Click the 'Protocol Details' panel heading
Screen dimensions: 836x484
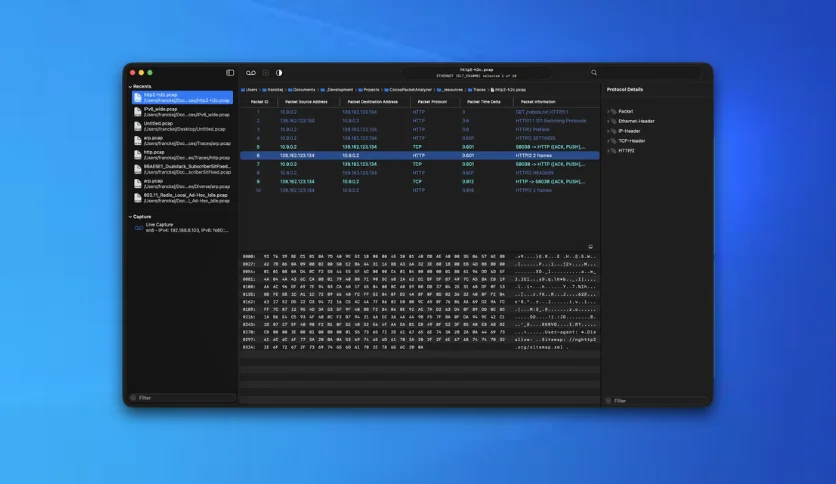tap(625, 90)
